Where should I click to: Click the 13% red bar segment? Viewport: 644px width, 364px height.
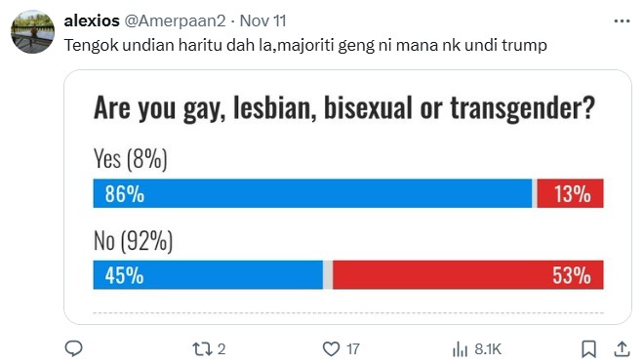click(x=571, y=193)
